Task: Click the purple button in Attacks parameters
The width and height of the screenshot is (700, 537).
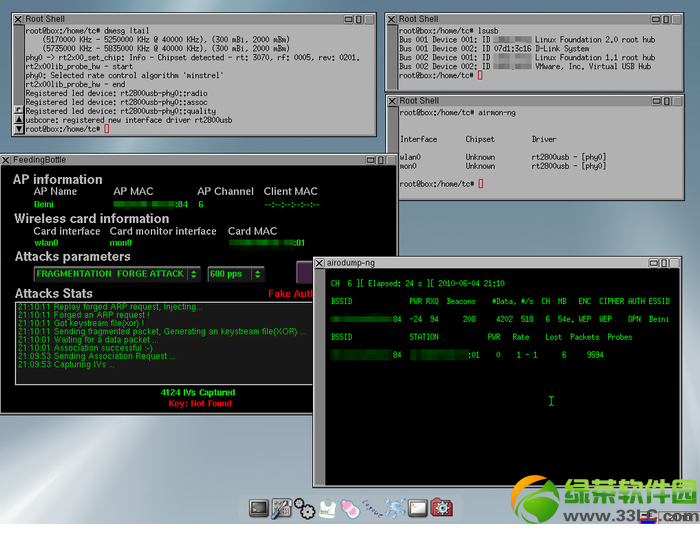Action: click(x=304, y=272)
